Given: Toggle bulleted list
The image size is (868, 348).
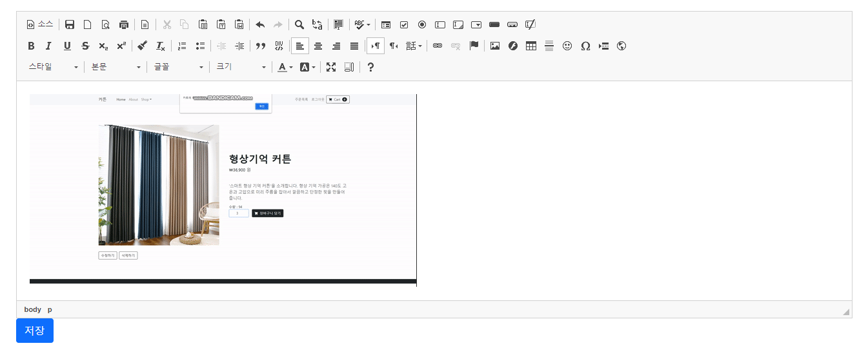Looking at the screenshot, I should (x=200, y=46).
